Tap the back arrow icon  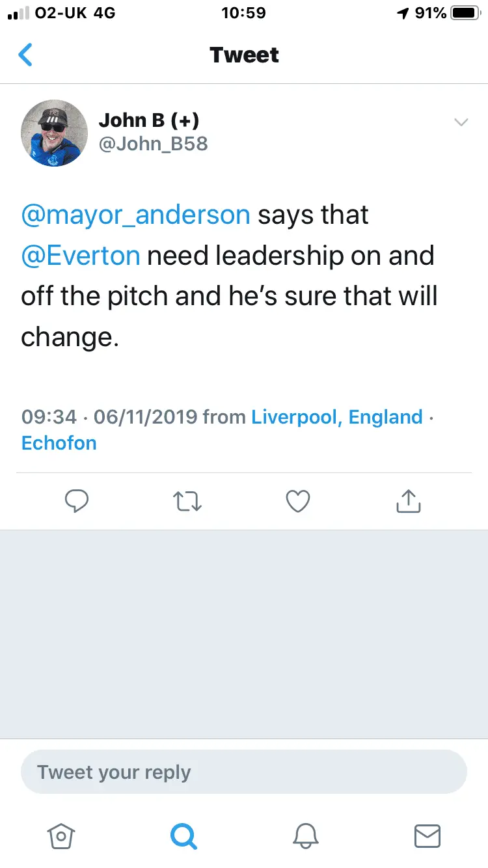(x=26, y=55)
